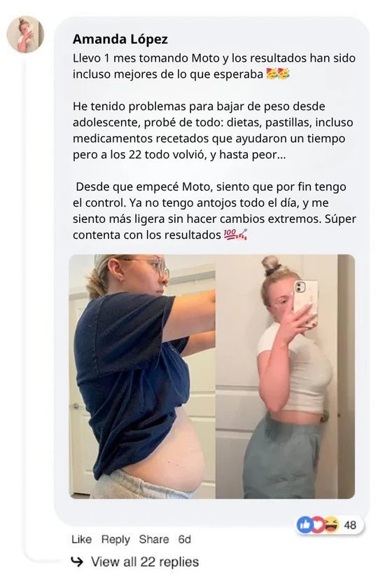
Task: Open the white-top mirror selfie photo
Action: coord(286,376)
